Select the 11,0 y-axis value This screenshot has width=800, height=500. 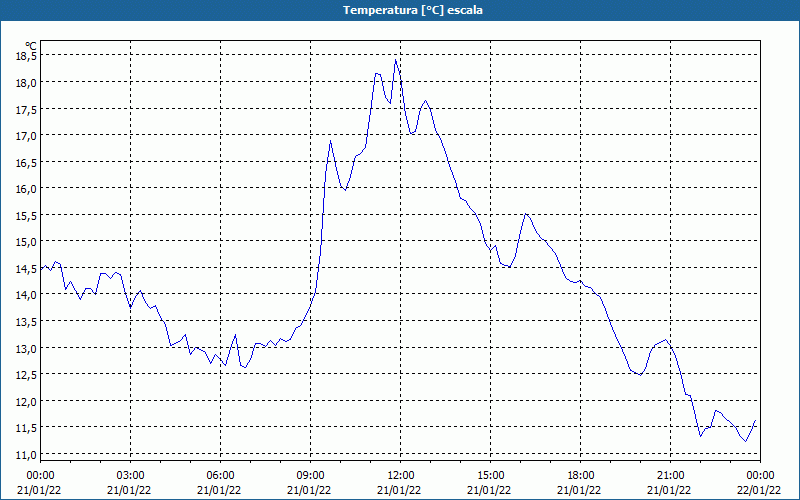(x=27, y=454)
